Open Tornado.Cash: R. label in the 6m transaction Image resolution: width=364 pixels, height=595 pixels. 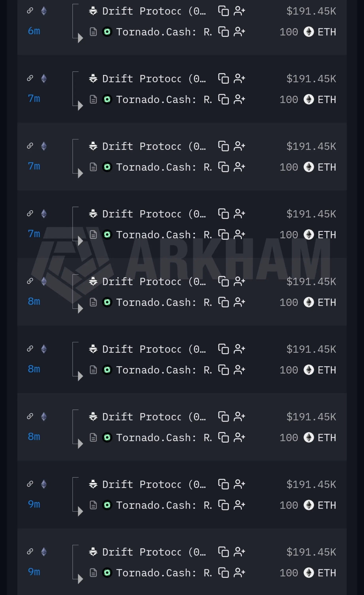click(x=164, y=32)
